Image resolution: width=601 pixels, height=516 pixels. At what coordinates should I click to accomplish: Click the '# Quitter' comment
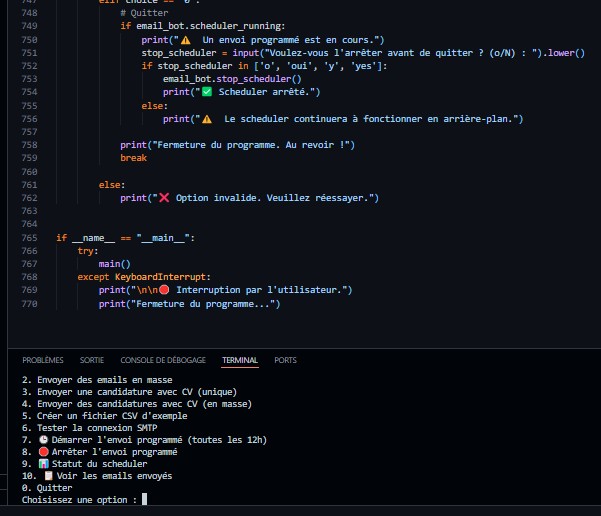(144, 13)
